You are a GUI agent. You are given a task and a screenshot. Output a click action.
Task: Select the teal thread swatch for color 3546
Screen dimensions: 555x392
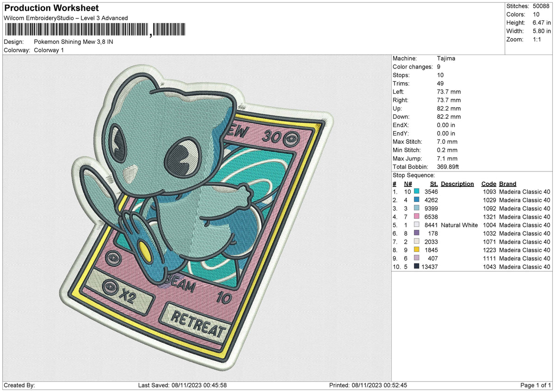418,191
